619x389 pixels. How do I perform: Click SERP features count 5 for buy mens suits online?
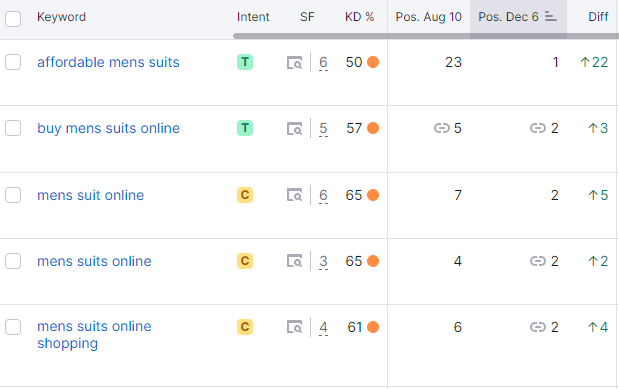(x=323, y=128)
